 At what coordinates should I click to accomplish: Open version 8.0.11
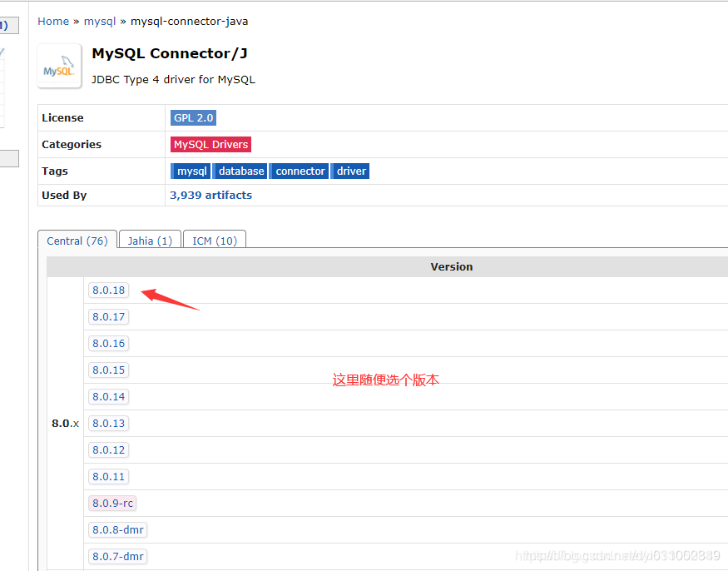pos(109,477)
